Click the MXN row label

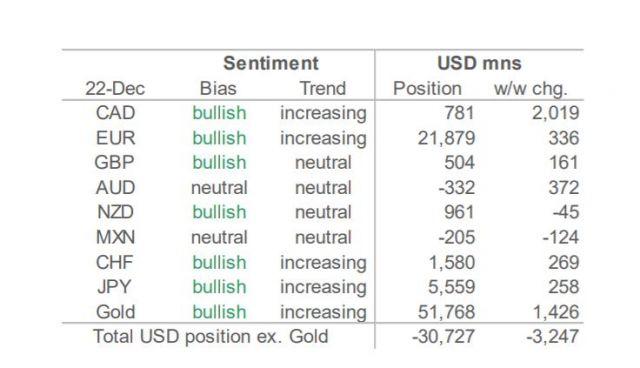coord(116,237)
